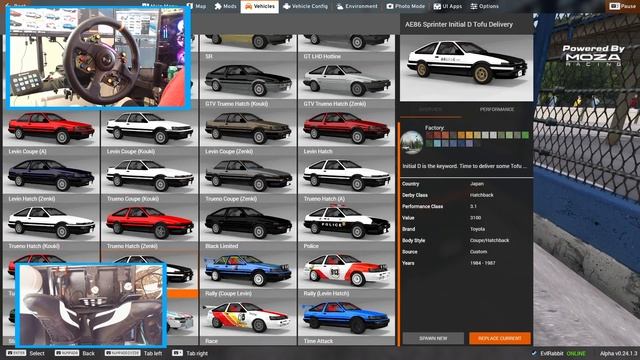Pick the dark green second-row swatch
Screen dimensions: 640x360
(429, 143)
